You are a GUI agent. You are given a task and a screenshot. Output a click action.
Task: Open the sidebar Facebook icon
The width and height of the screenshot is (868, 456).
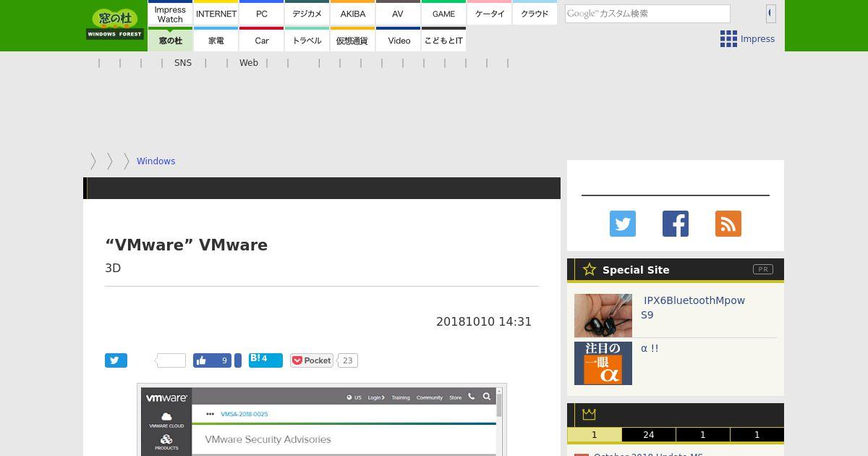pos(676,224)
